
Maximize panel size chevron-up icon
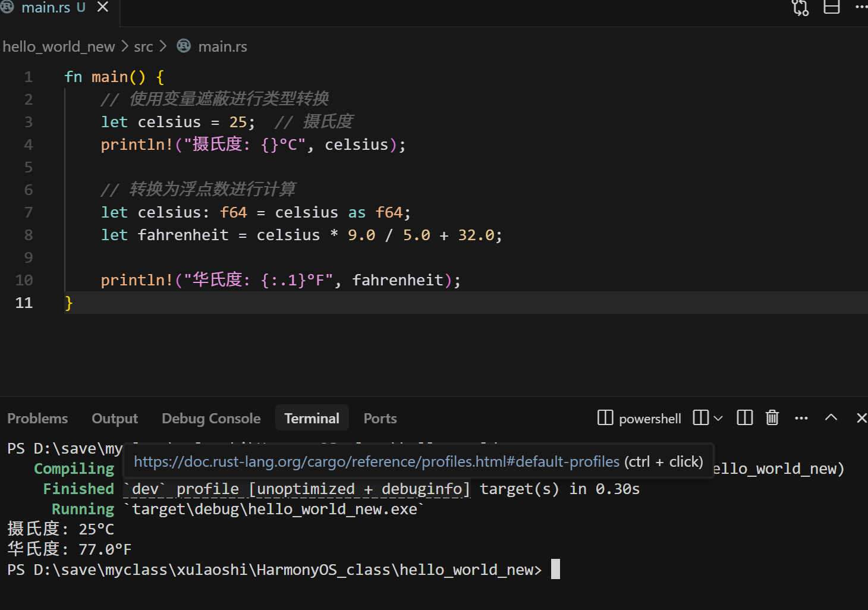click(831, 417)
